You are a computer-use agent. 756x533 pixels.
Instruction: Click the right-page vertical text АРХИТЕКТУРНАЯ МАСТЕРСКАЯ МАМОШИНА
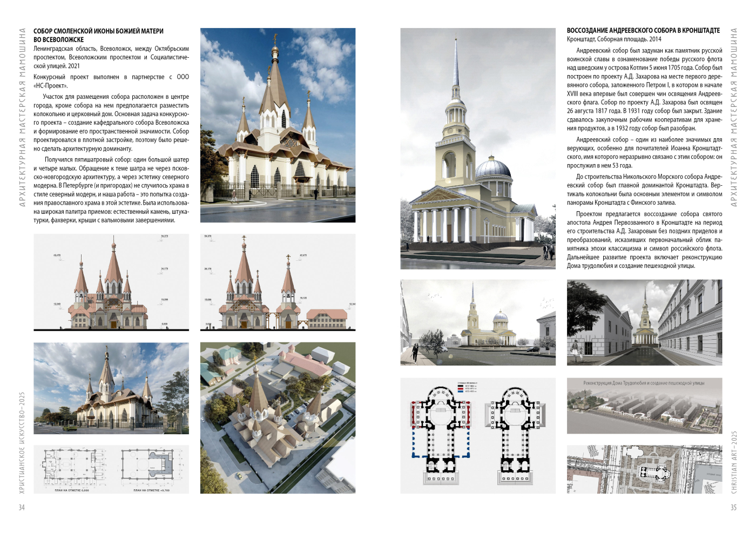tap(734, 117)
